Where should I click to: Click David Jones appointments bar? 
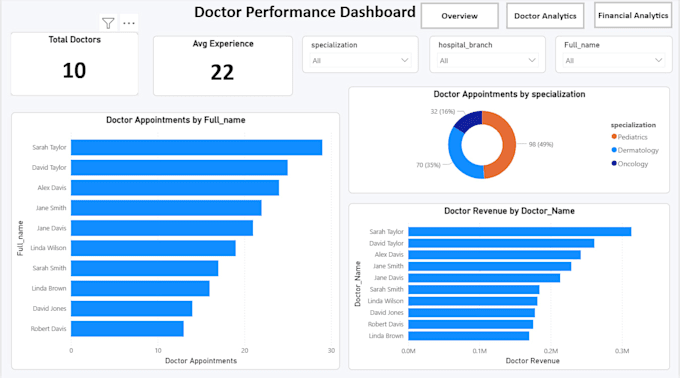[131, 309]
